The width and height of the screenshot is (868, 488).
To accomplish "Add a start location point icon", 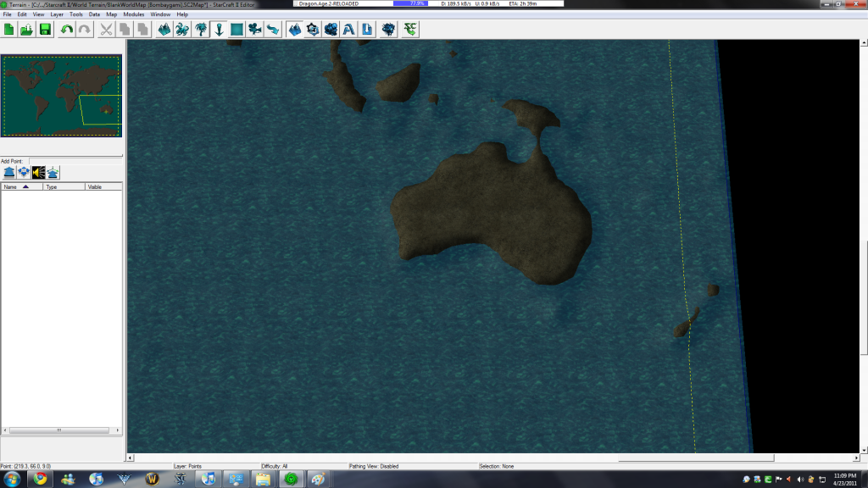I will click(x=24, y=173).
